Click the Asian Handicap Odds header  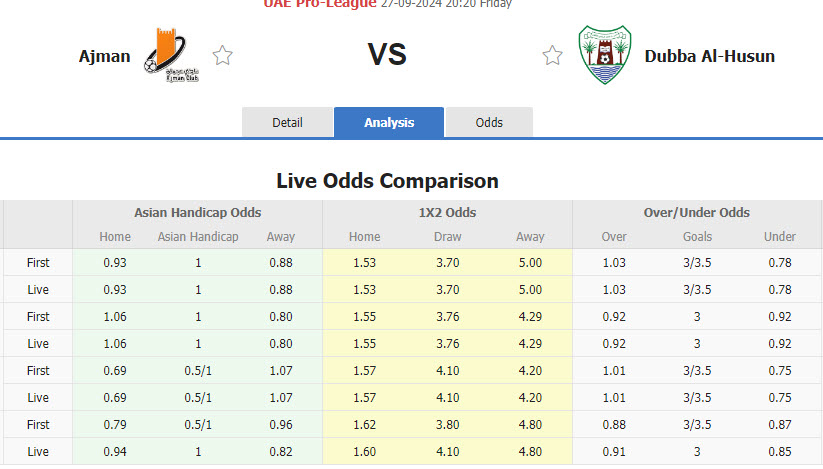tap(198, 213)
